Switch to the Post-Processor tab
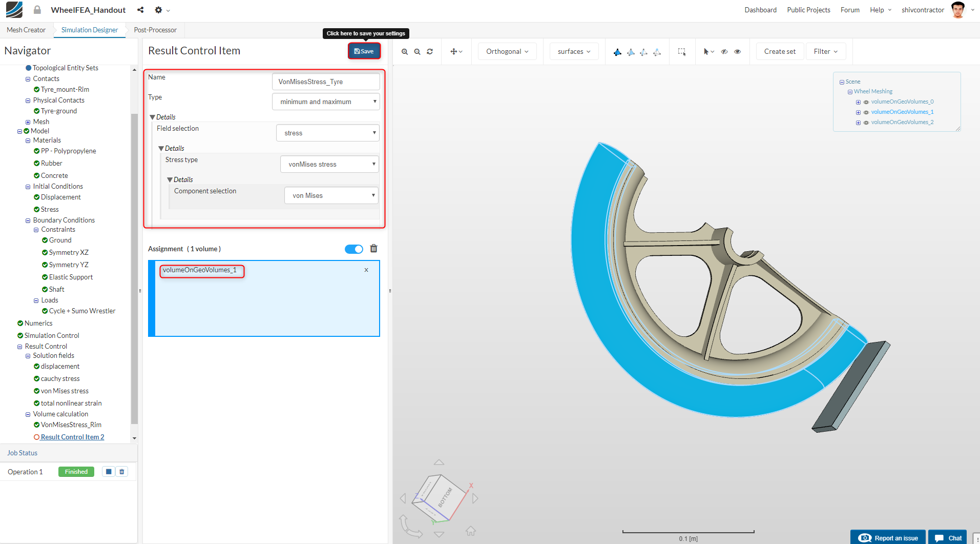980x544 pixels. [x=155, y=30]
